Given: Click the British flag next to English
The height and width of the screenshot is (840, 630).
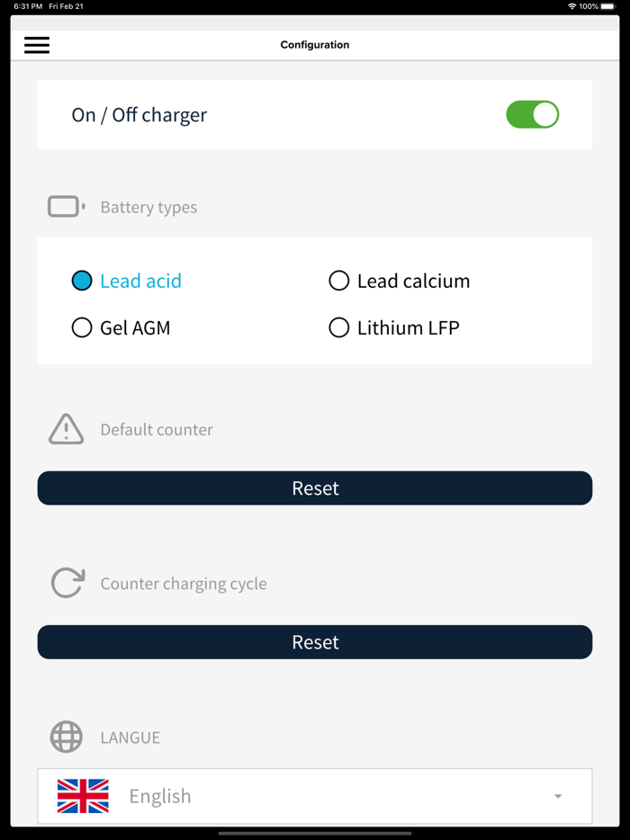Looking at the screenshot, I should coord(82,795).
